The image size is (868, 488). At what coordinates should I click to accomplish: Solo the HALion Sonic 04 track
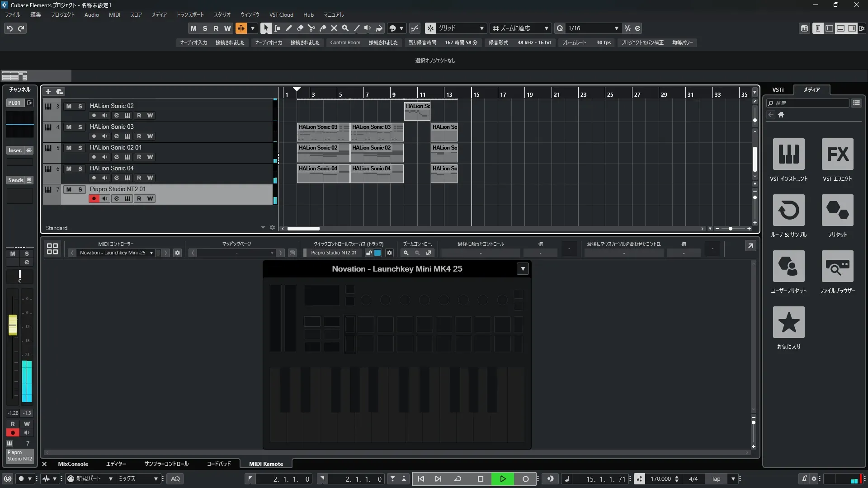click(80, 169)
